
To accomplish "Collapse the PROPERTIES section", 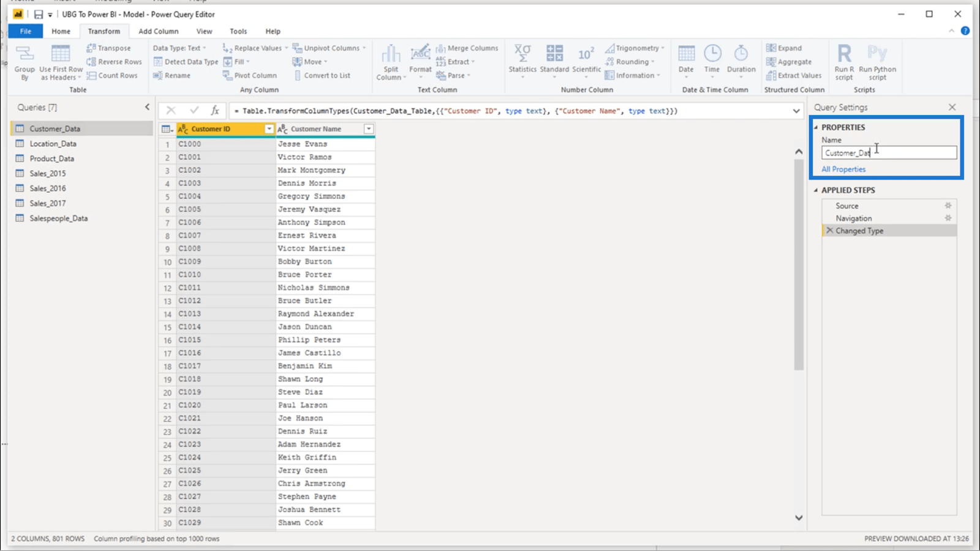I will 816,127.
